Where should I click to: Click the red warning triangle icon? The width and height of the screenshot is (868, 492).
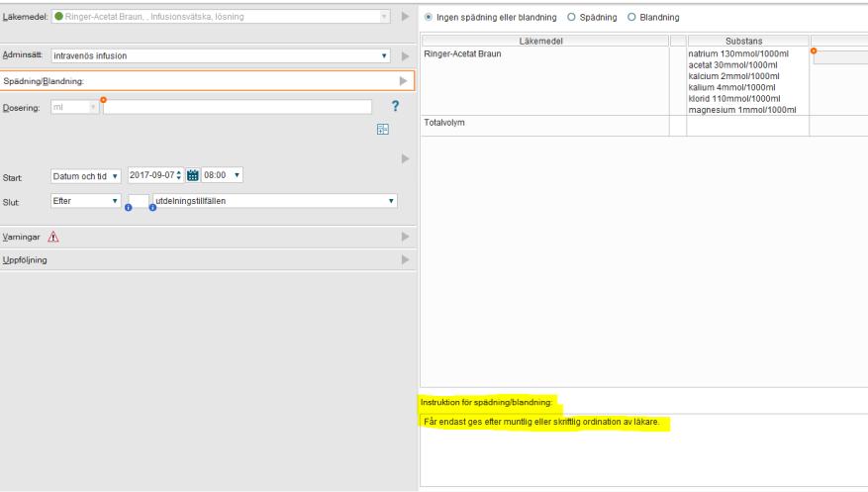53,237
